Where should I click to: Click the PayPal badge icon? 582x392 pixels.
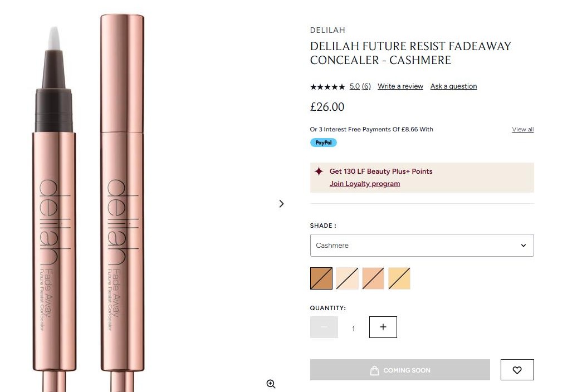click(323, 143)
